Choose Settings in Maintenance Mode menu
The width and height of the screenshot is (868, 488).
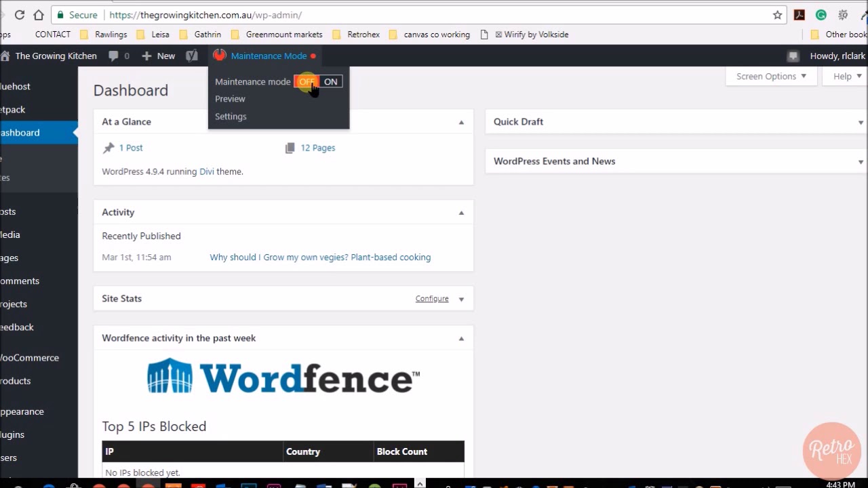click(231, 117)
